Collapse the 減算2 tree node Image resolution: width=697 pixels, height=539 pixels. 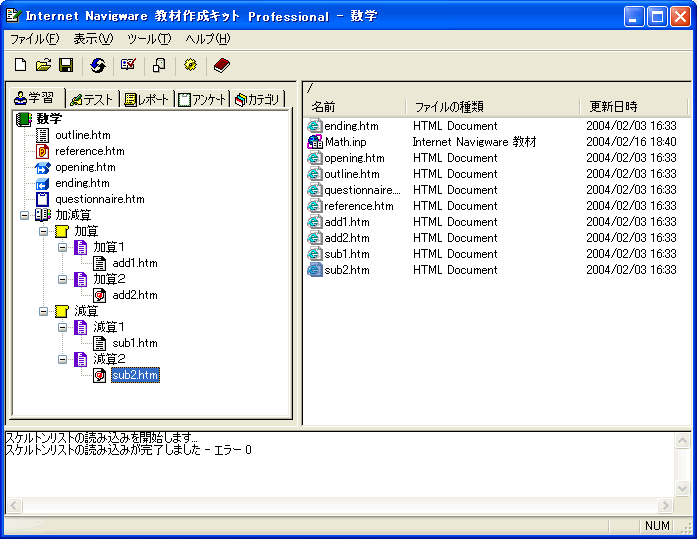click(x=63, y=359)
